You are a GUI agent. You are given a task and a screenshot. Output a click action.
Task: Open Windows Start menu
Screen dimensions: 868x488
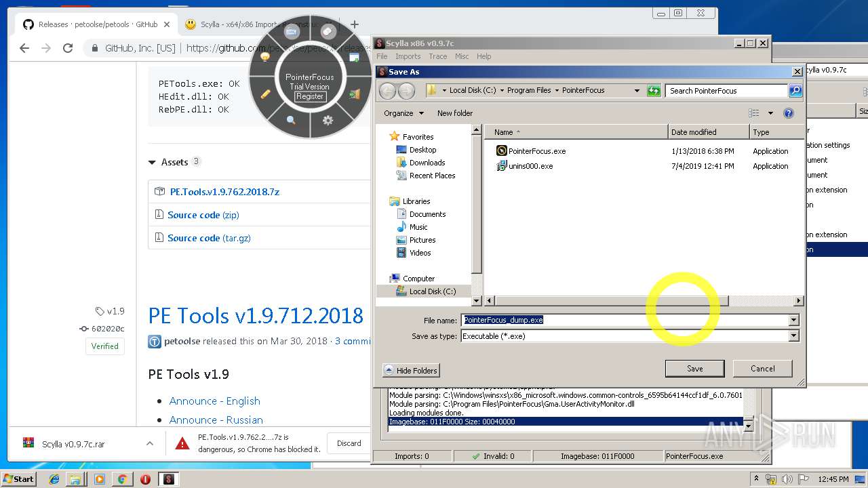(x=19, y=479)
